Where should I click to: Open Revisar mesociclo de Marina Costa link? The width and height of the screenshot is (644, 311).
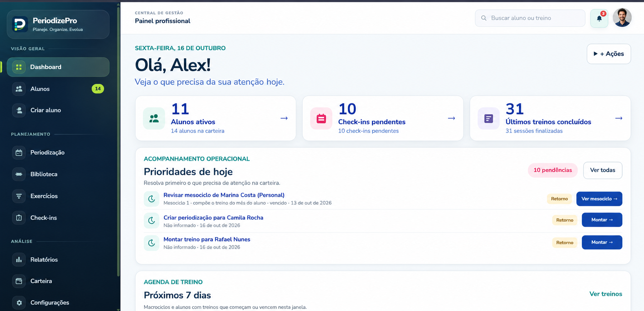point(224,195)
